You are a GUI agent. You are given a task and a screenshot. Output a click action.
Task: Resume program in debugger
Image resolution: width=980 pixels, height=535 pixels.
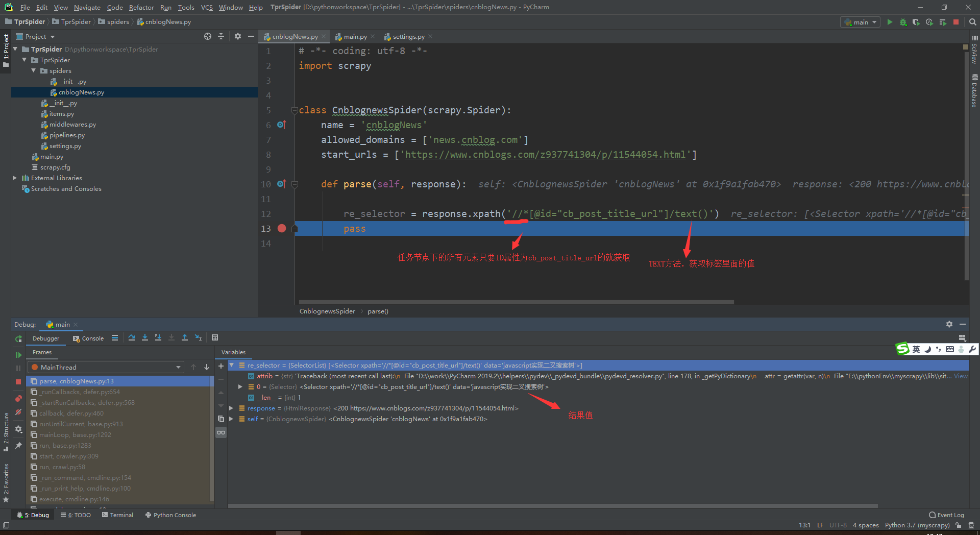pyautogui.click(x=18, y=355)
